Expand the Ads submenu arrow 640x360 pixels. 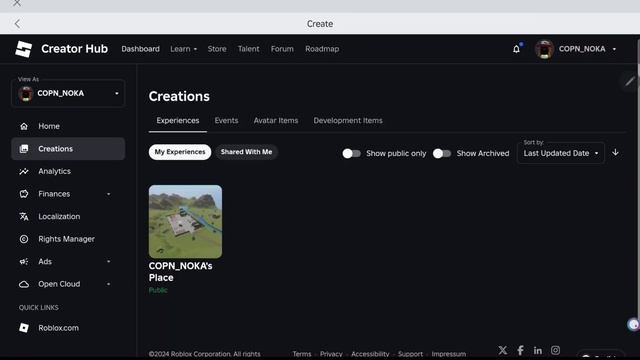coord(109,262)
